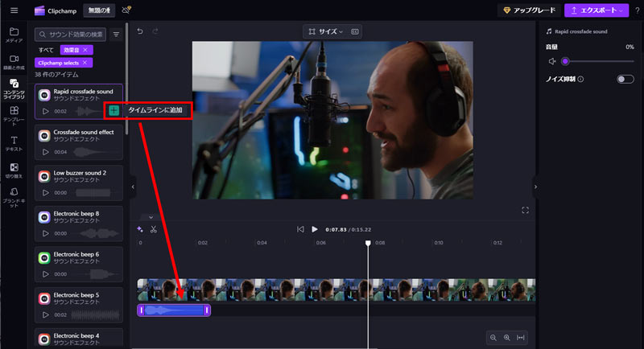Open the Text (テキスト) sidebar tool
Screen dimensions: 644x349
(14, 144)
